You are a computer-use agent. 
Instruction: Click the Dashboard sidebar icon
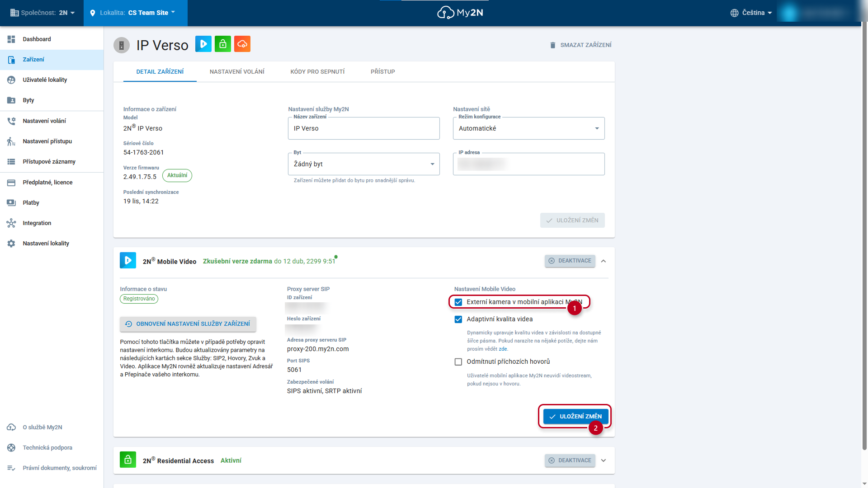click(11, 39)
